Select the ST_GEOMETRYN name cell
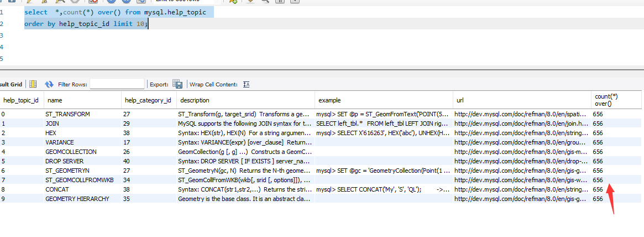Viewport: 644px width, 237px height. tap(82, 171)
